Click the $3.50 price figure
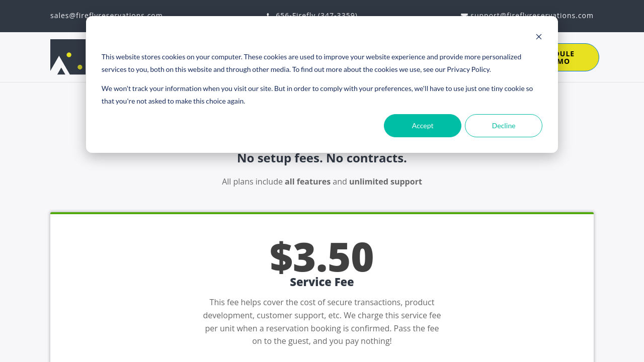The height and width of the screenshot is (362, 644). [321, 257]
